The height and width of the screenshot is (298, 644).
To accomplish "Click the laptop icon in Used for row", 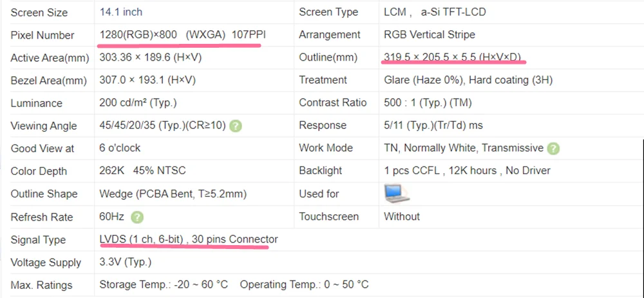I will point(397,194).
